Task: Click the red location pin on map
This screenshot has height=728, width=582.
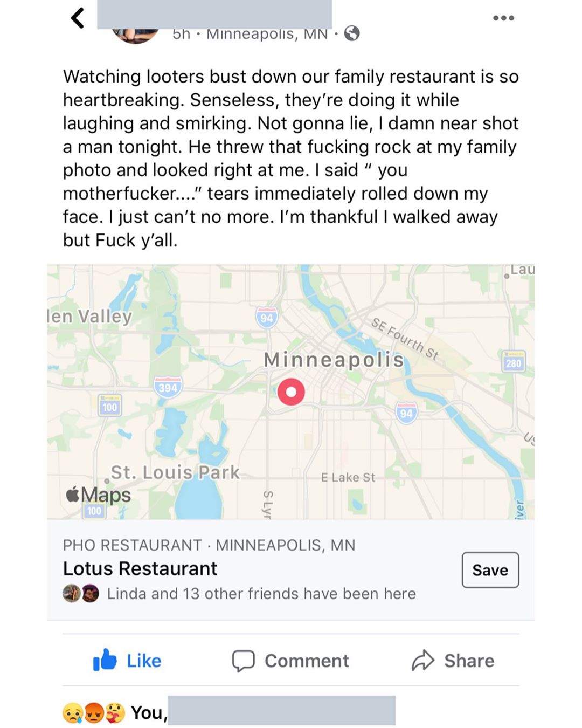Action: coord(291,392)
